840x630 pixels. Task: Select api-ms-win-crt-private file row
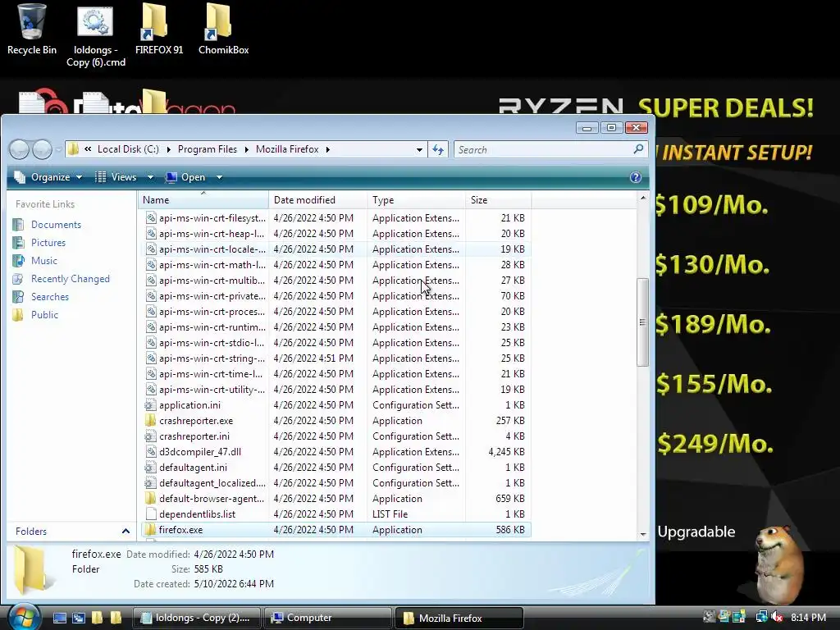click(x=336, y=295)
